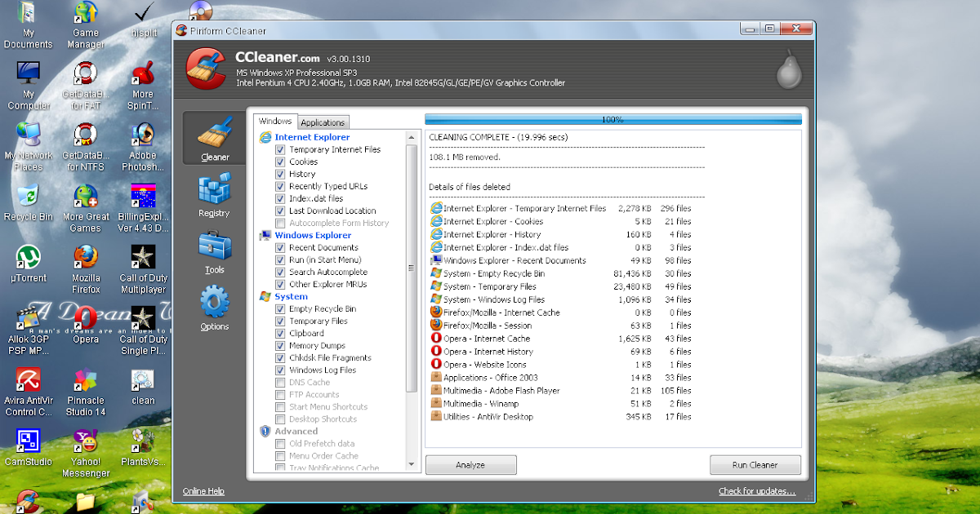Select Call of Duty Multiplayer shortcut
The height and width of the screenshot is (514, 980).
143,269
